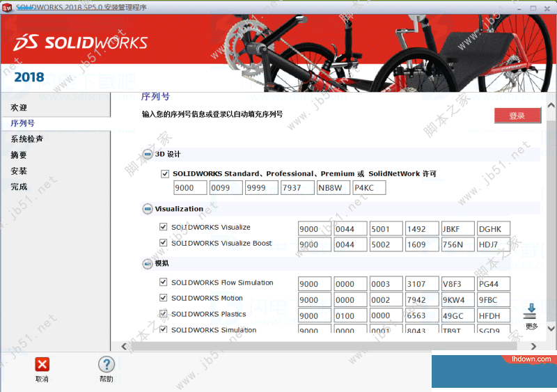Click Visualize serial field DGHK
This screenshot has height=392, width=557.
tap(494, 229)
